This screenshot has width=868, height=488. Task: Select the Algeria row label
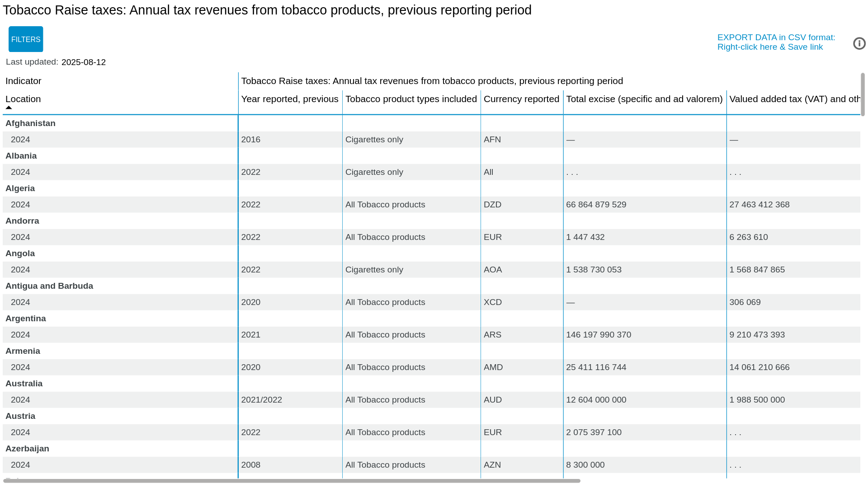pos(20,188)
